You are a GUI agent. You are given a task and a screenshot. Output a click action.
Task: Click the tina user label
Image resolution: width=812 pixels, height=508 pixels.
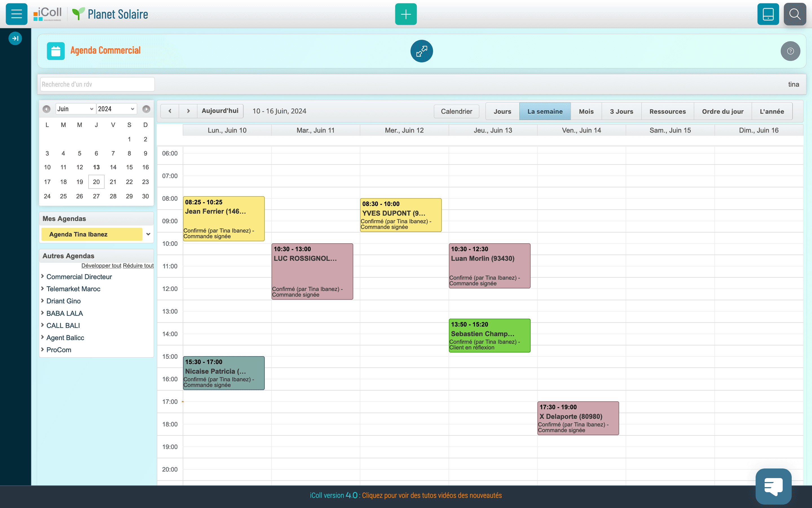pyautogui.click(x=794, y=84)
